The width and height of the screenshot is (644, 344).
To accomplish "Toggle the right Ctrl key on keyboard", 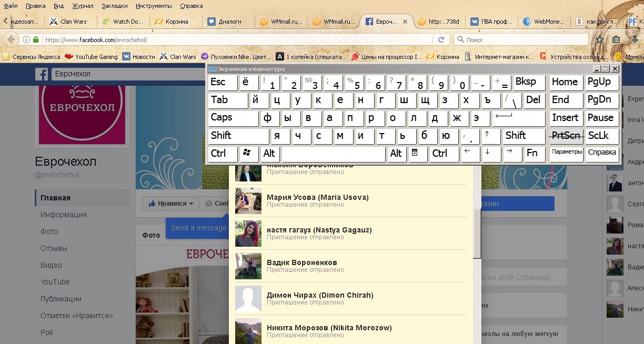I will tap(444, 154).
